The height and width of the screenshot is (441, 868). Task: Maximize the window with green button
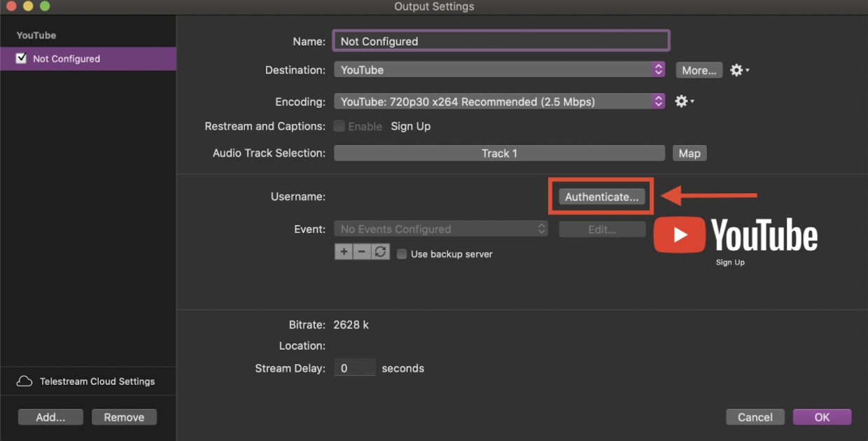tap(45, 6)
